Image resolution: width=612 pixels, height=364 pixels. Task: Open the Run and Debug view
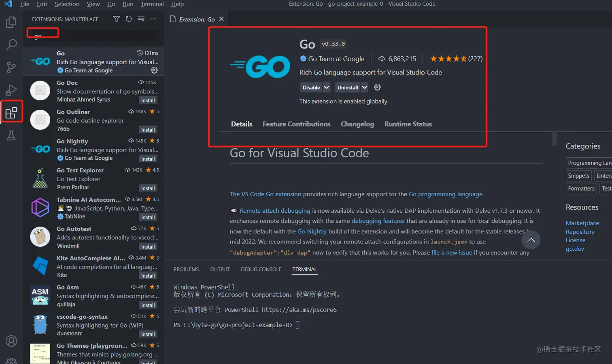[11, 90]
